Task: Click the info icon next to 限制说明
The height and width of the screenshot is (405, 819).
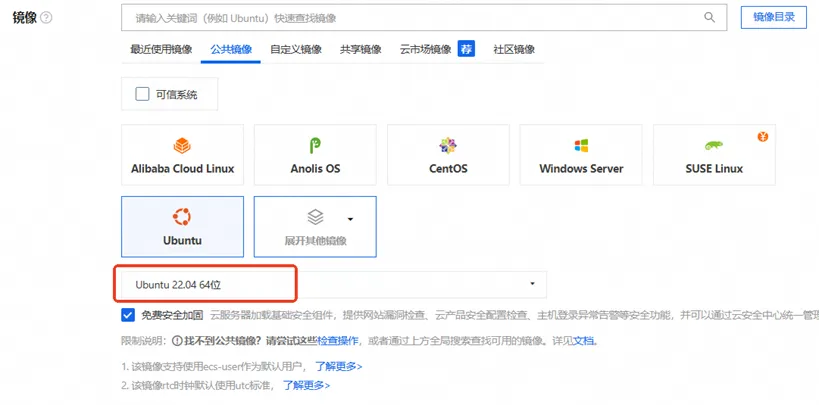Action: (x=177, y=341)
